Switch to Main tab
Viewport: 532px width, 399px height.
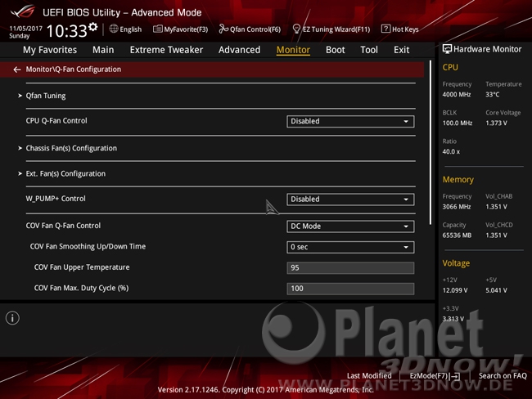pos(103,50)
